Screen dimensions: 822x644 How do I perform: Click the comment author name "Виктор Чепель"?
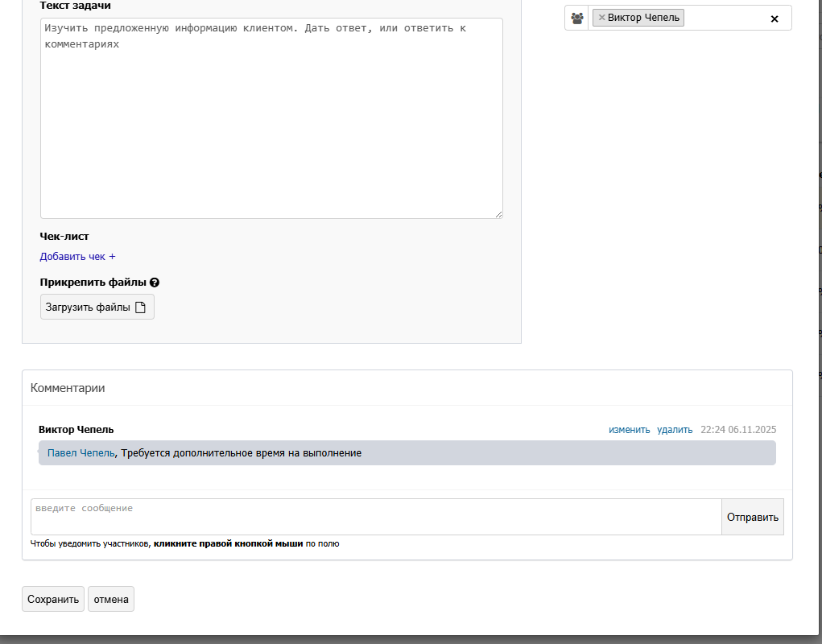pyautogui.click(x=76, y=430)
